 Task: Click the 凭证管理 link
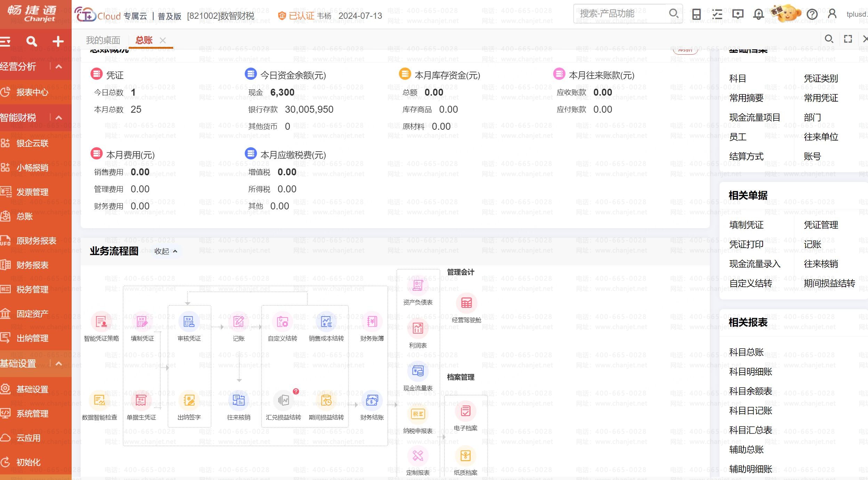[x=821, y=225]
